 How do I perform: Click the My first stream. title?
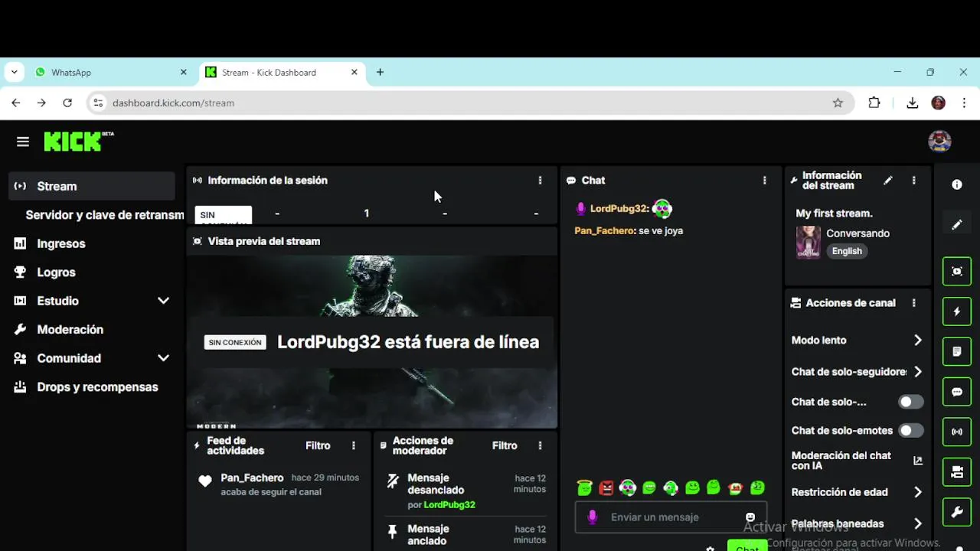(x=834, y=214)
